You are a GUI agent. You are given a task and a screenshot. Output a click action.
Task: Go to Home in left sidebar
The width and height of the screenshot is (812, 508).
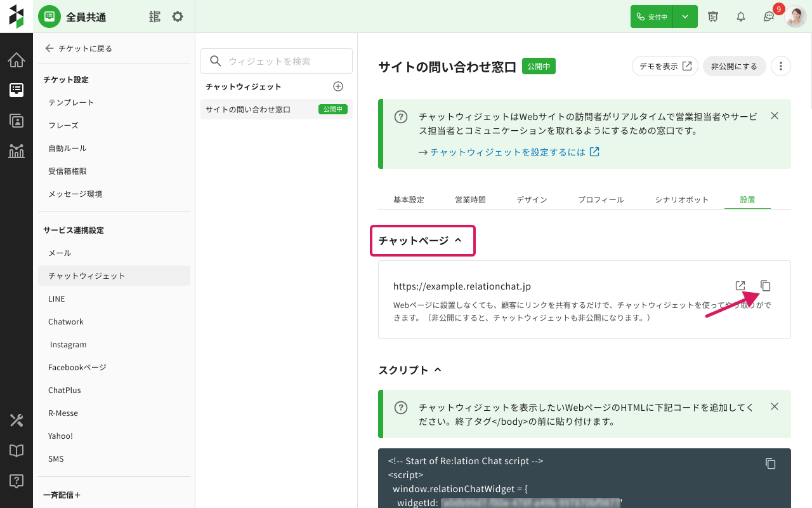pyautogui.click(x=16, y=60)
